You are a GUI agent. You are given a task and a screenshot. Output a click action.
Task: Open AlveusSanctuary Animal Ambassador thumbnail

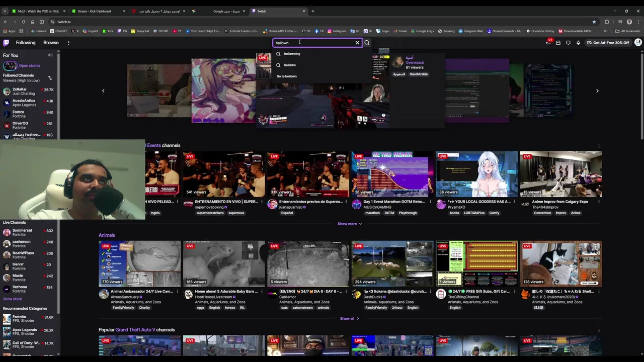coord(139,263)
